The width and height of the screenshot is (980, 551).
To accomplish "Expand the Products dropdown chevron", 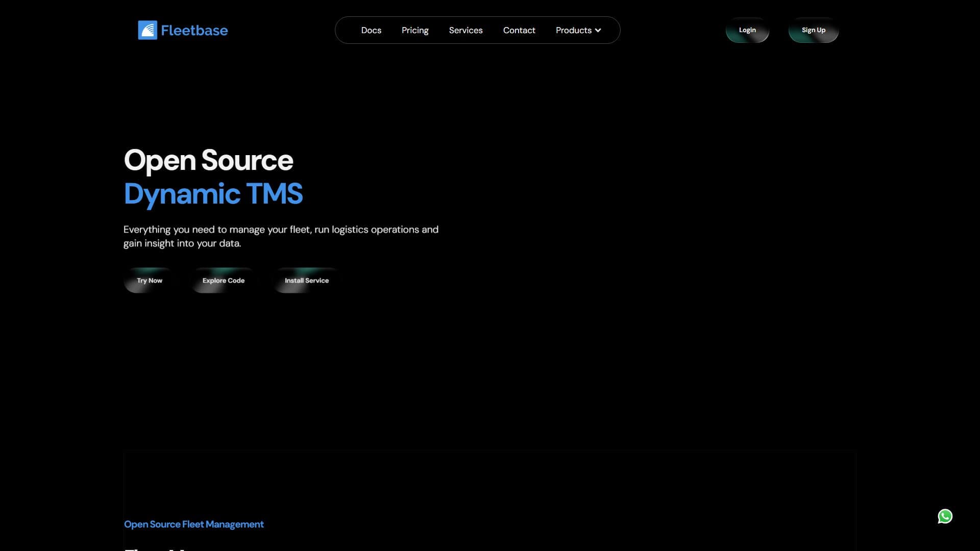I will pyautogui.click(x=598, y=31).
